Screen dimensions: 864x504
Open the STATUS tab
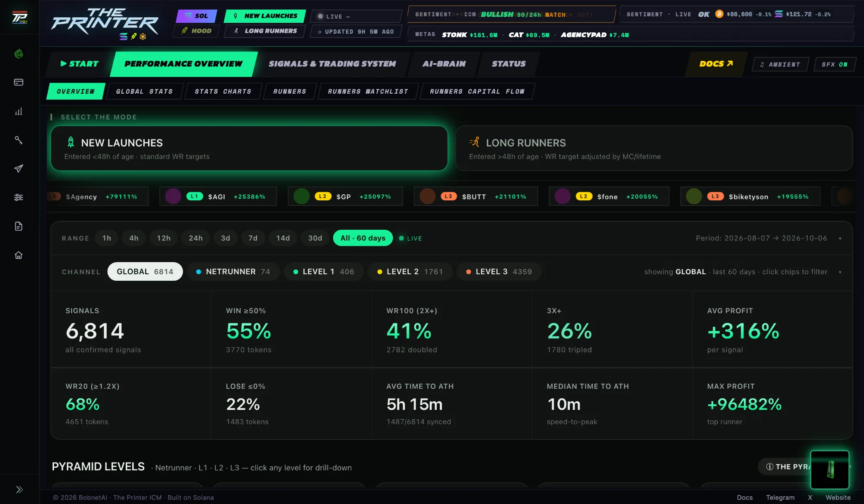(x=509, y=64)
